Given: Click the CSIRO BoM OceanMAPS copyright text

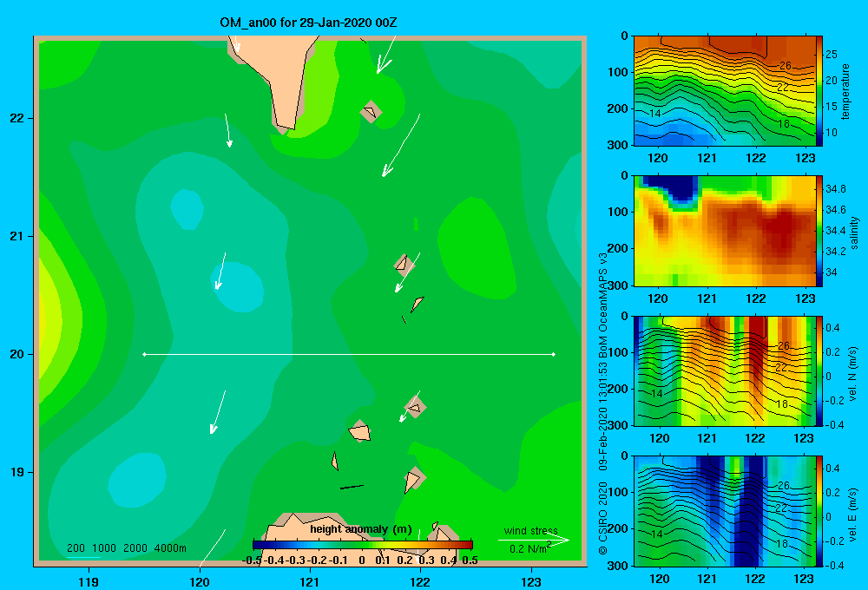Looking at the screenshot, I should pyautogui.click(x=603, y=403).
